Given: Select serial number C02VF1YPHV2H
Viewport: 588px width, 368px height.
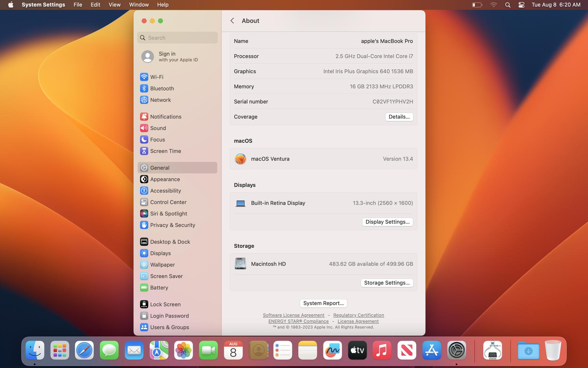Looking at the screenshot, I should point(393,102).
